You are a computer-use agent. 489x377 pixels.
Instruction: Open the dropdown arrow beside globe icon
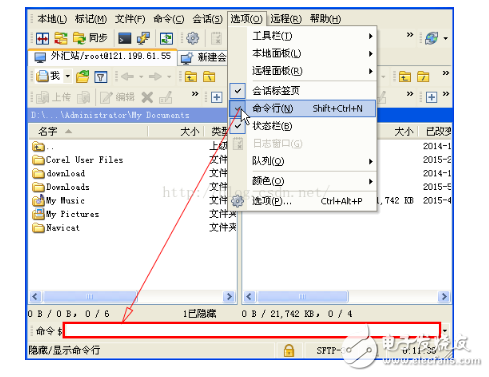coord(446,39)
